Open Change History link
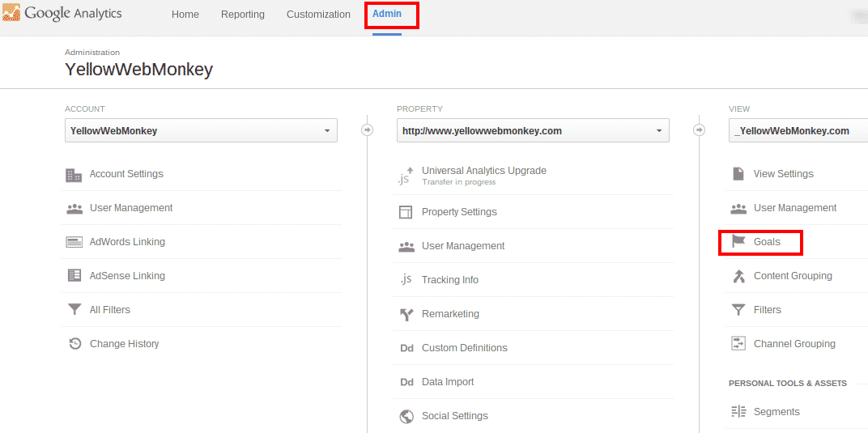 pos(124,343)
